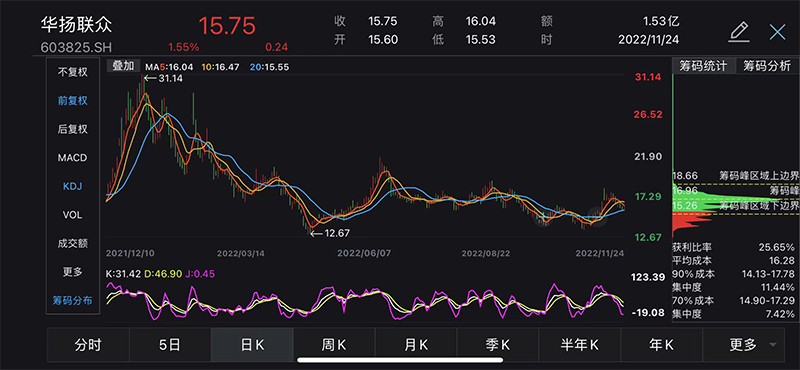Tap the pencil edit icon

[x=738, y=32]
